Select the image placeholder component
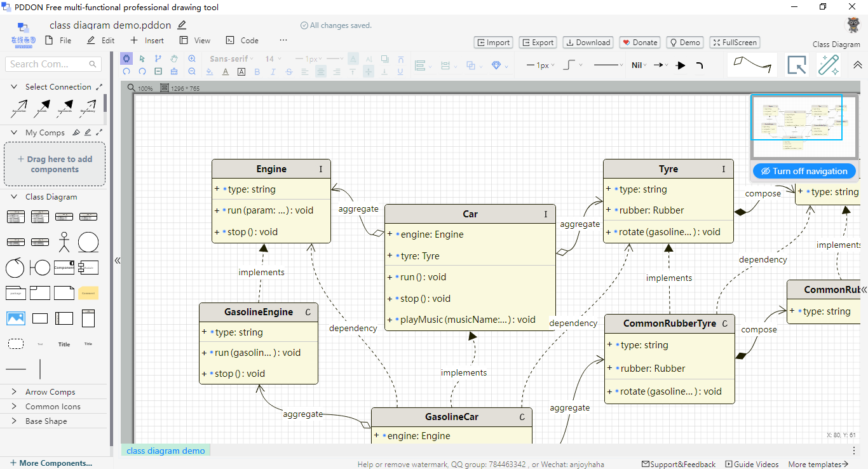The height and width of the screenshot is (469, 868). (x=16, y=318)
